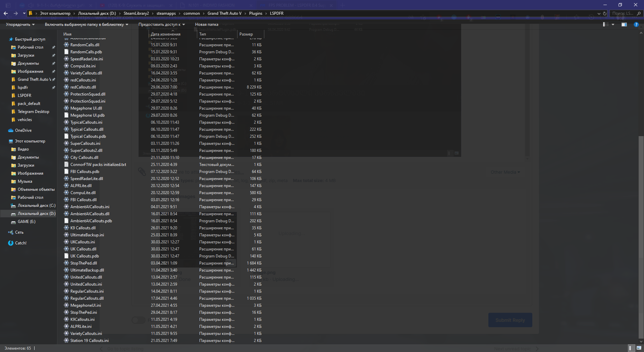
Task: Open the Help question mark icon
Action: tap(636, 24)
